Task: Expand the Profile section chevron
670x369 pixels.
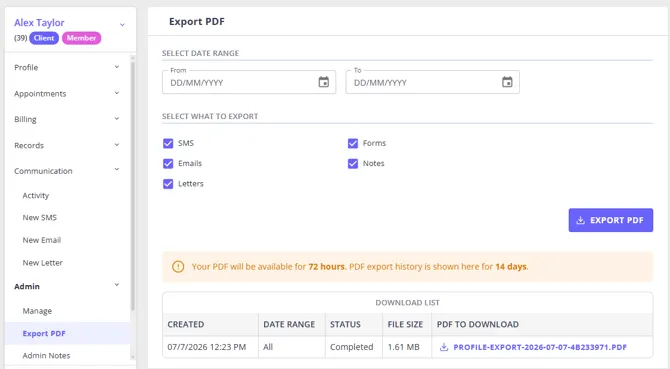Action: (117, 67)
